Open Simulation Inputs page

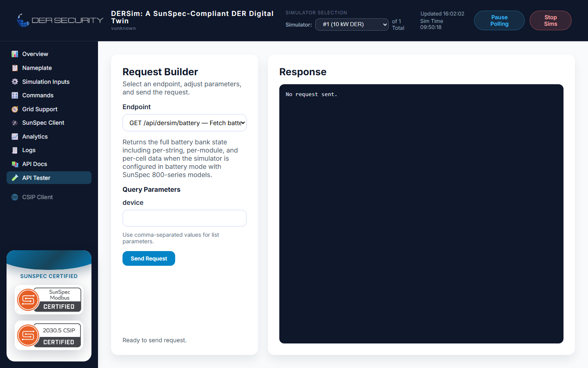49,82
